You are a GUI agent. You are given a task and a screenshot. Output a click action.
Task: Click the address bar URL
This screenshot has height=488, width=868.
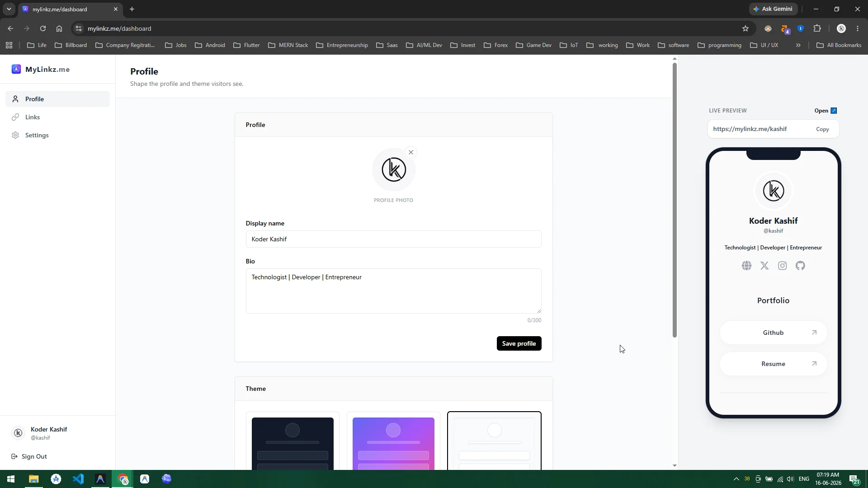coord(119,28)
